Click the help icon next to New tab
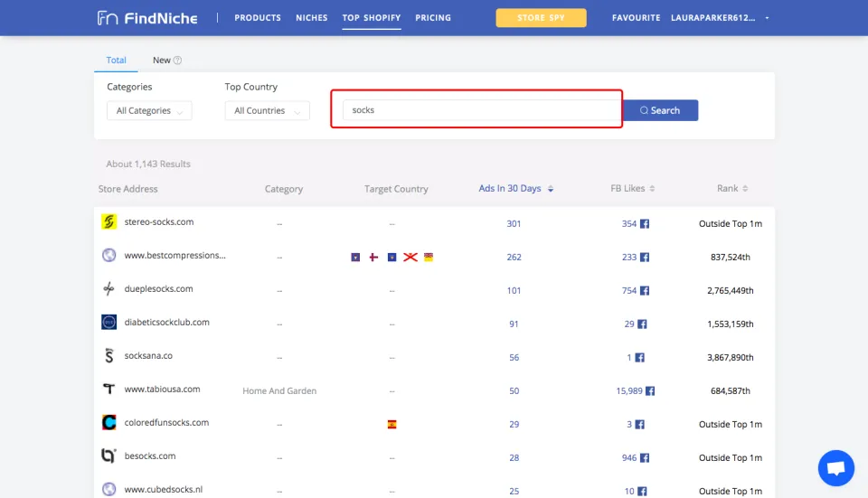Screen dimensions: 868x498 point(177,61)
